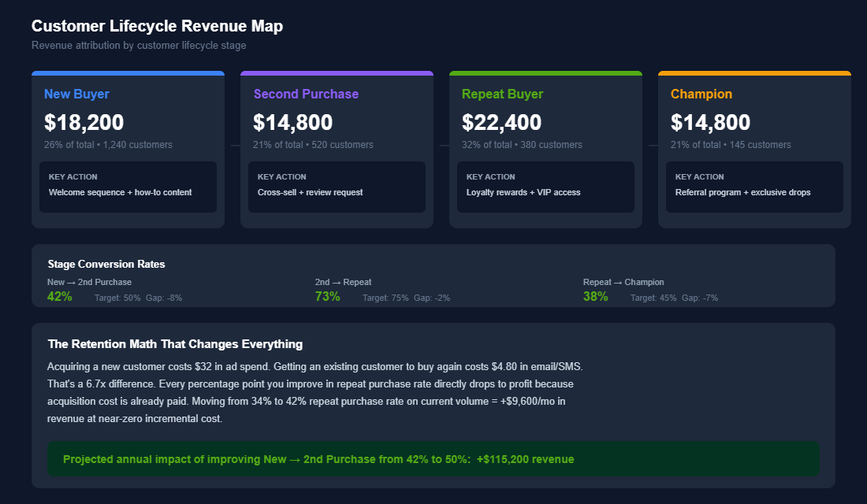
Task: Open the Loyalty rewards VIP access action
Action: [545, 187]
